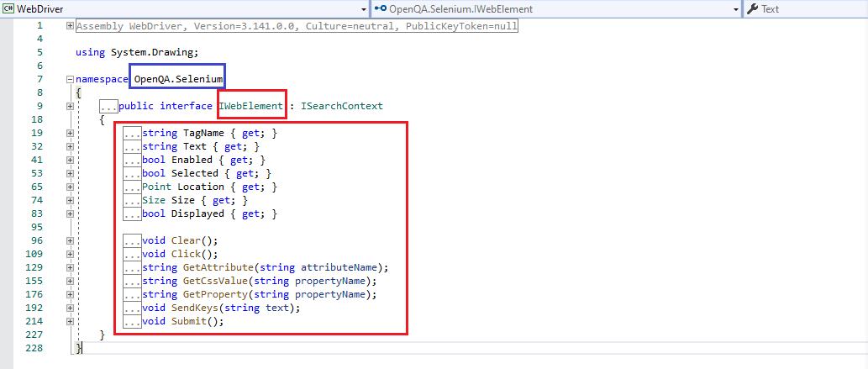Screen dimensions: 868x369
Task: Collapse the namespace OpenQA.Selenium block
Action: [70, 79]
